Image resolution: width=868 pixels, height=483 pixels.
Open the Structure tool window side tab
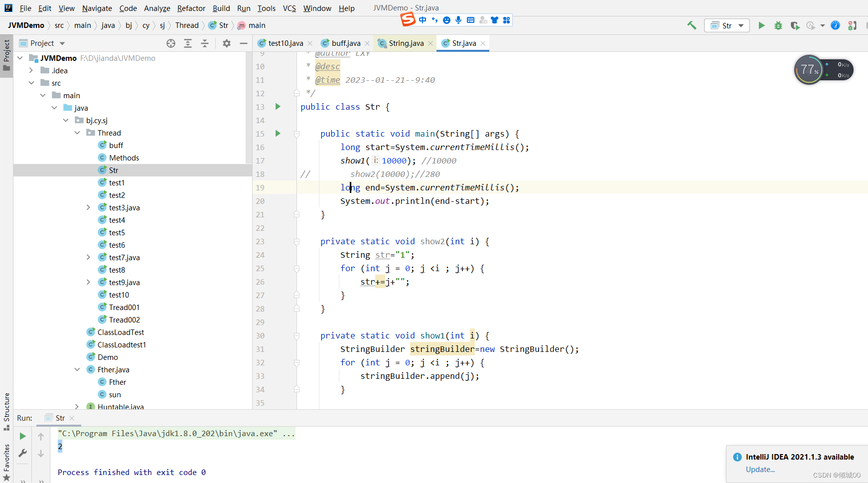click(x=6, y=412)
